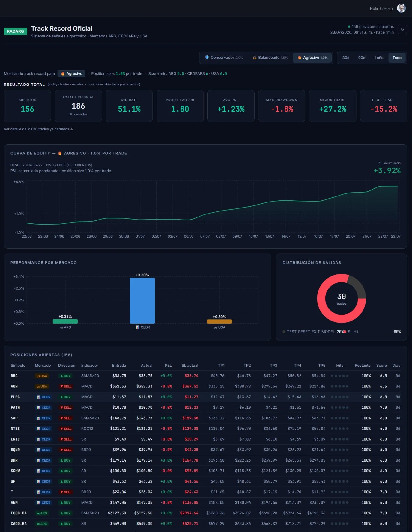
Task: Click the ARG market badge in ECOG.BA row
Action: [x=42, y=513]
